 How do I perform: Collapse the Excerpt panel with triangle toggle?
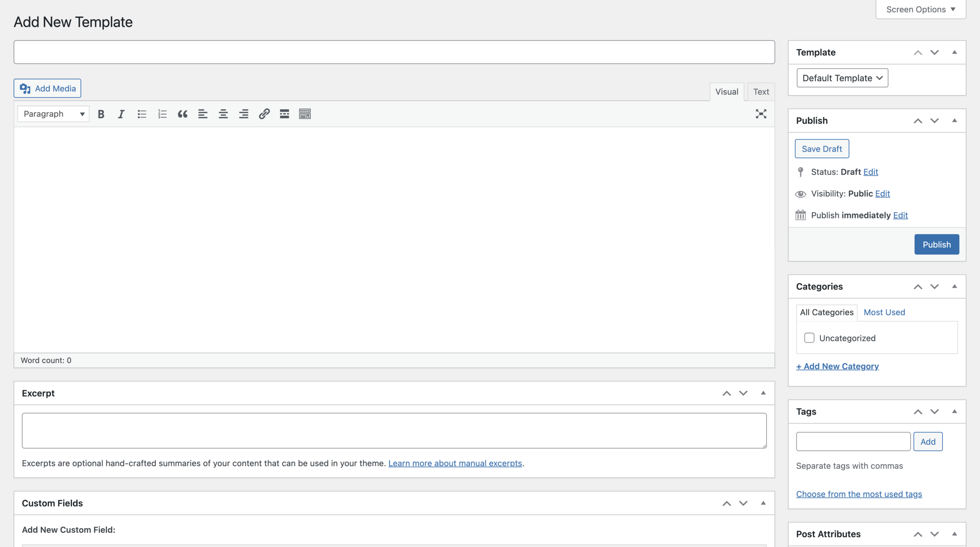tap(763, 393)
